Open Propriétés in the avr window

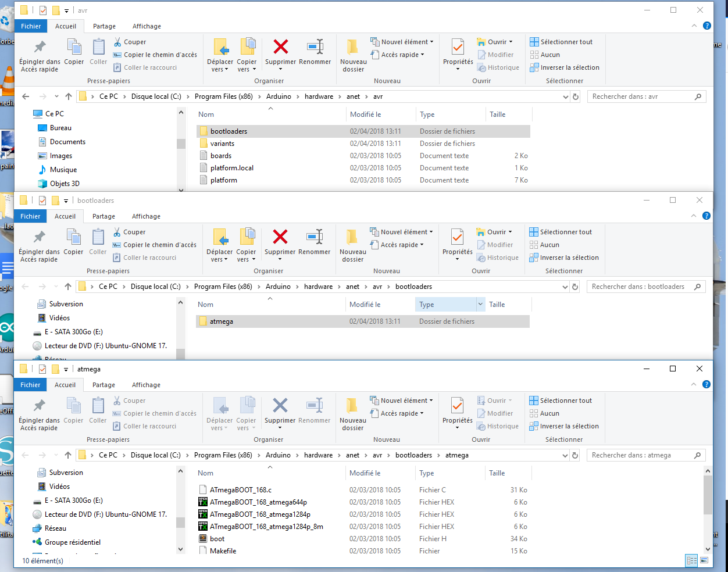click(x=458, y=53)
